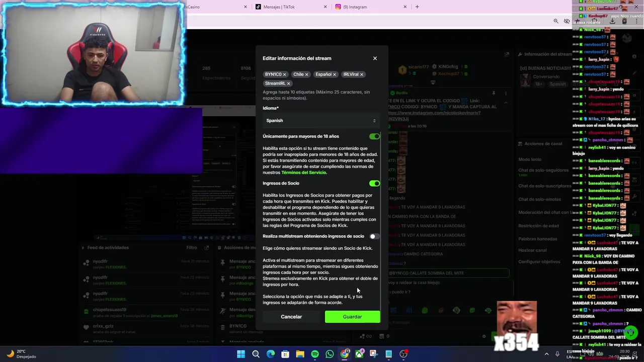Select Modo lento in Acciones de canal

[530, 159]
